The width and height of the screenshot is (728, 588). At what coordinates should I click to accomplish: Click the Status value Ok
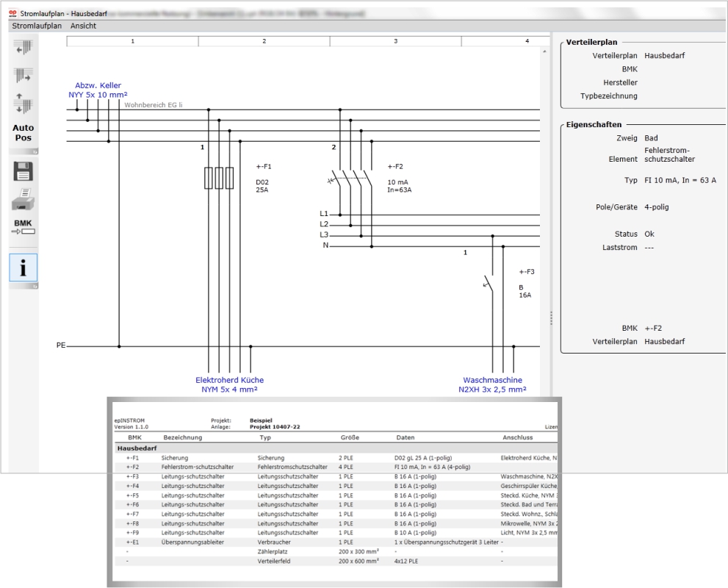tap(649, 234)
